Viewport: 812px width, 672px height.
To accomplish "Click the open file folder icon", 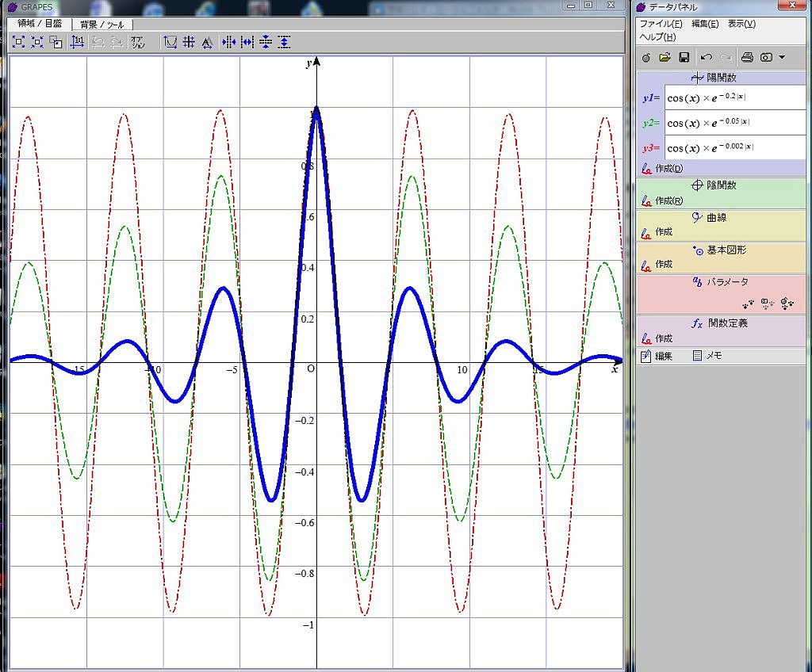I will pos(665,57).
